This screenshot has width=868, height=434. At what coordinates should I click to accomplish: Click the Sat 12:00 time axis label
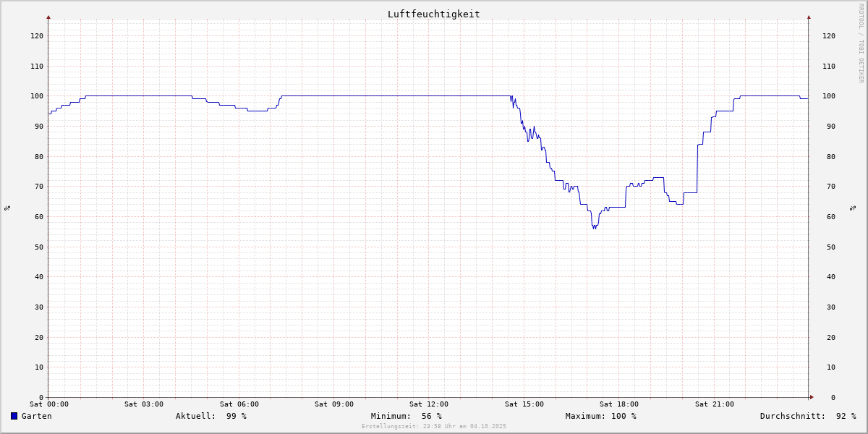(429, 404)
